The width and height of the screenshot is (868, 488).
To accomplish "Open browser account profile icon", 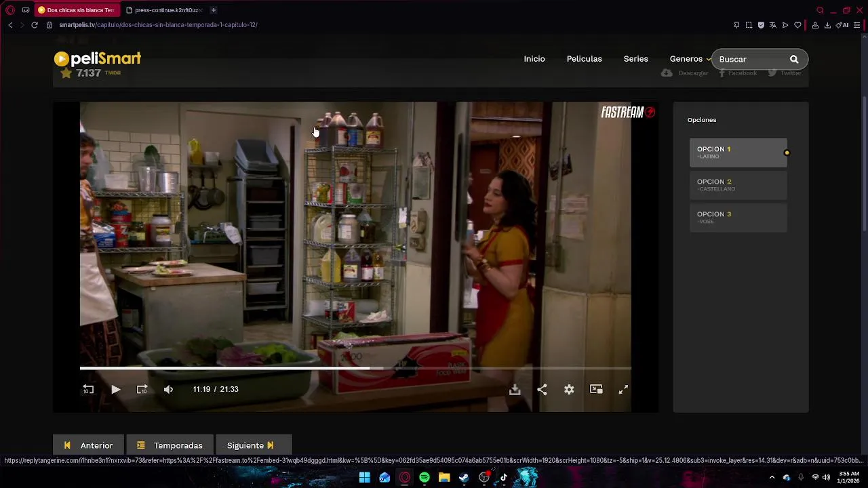I will pos(815,25).
